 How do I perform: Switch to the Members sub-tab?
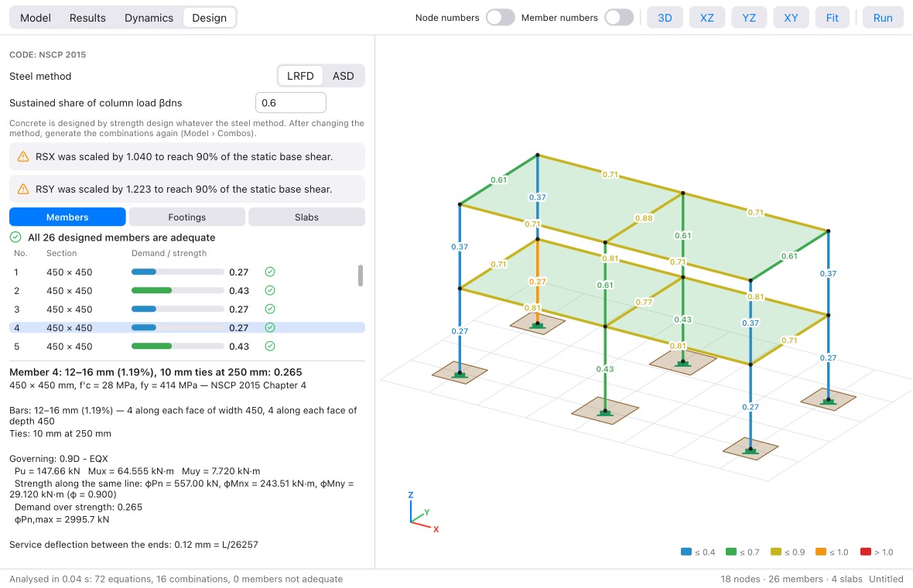[67, 217]
